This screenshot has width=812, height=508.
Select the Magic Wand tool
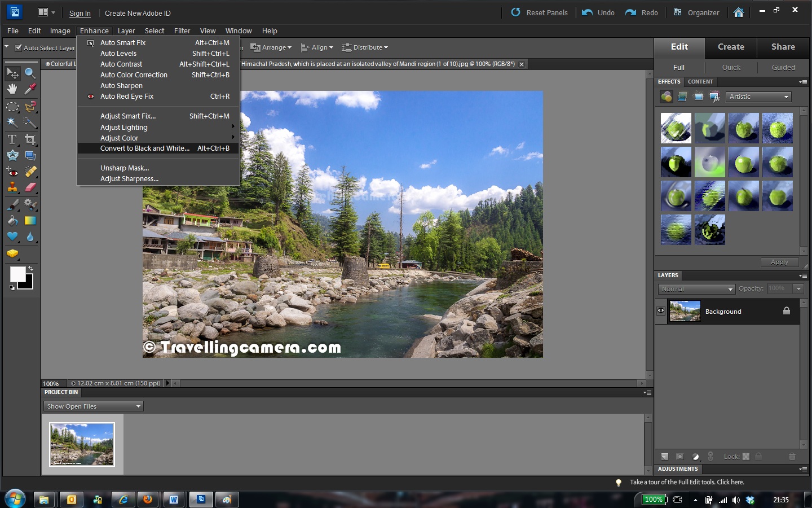(x=12, y=122)
